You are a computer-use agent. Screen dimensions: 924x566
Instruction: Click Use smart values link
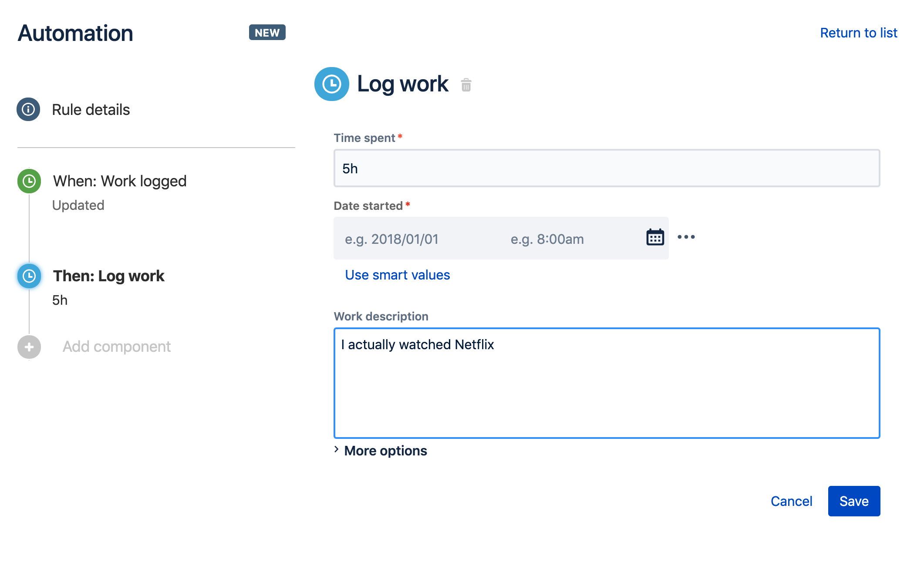point(398,275)
